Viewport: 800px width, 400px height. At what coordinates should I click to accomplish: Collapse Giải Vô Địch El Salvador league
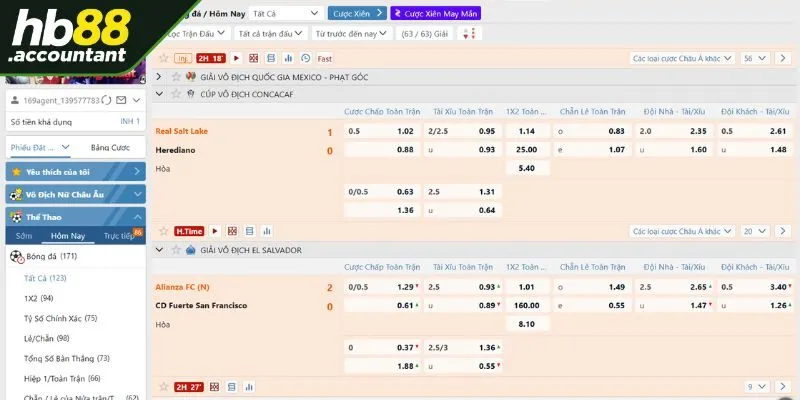pyautogui.click(x=159, y=250)
